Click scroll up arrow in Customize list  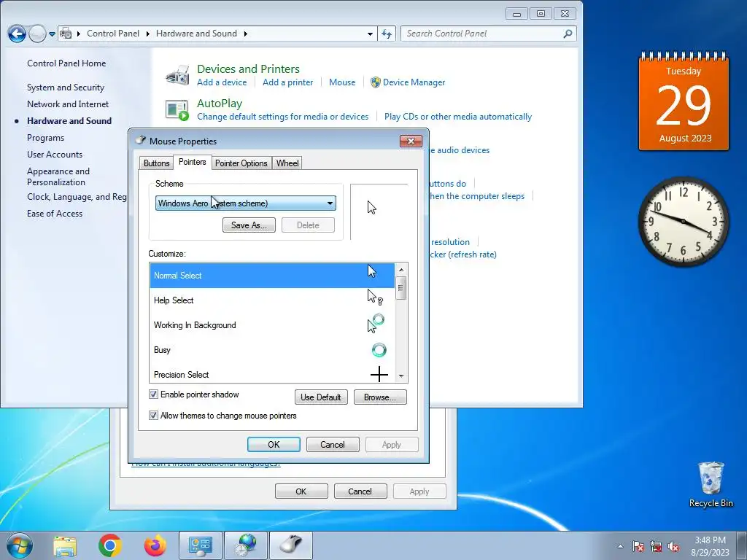(x=401, y=270)
